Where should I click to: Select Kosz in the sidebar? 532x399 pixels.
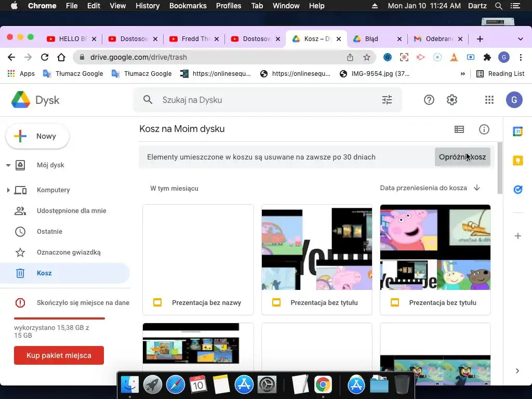(65, 273)
